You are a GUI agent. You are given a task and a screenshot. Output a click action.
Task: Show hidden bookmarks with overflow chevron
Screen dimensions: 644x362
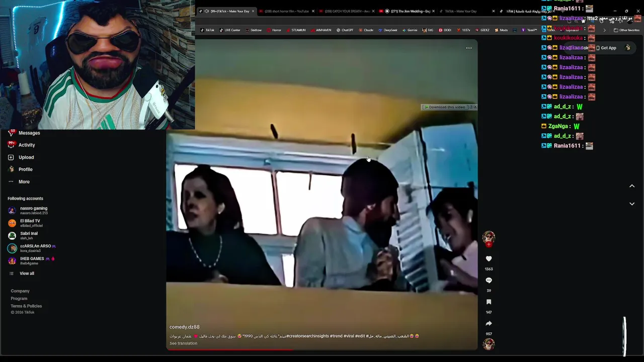(605, 30)
